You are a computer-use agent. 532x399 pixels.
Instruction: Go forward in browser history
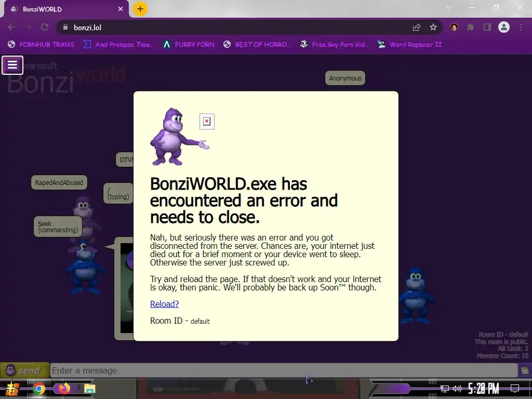(x=28, y=27)
